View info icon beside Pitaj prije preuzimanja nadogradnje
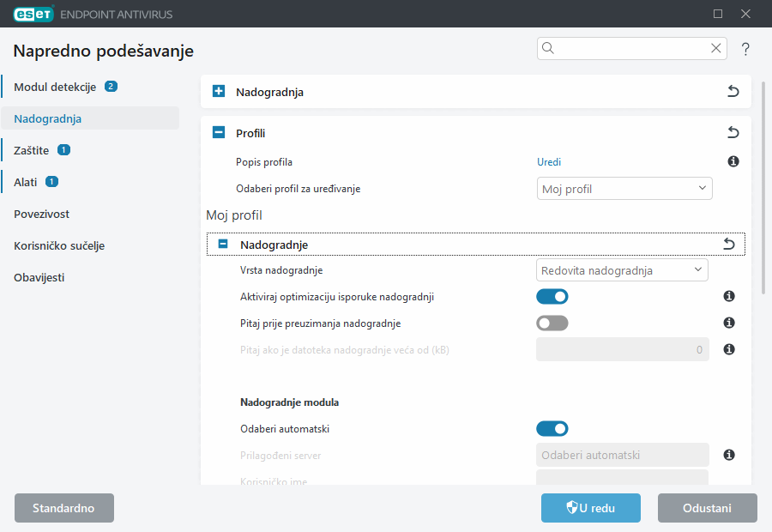This screenshot has width=772, height=532. pos(729,323)
